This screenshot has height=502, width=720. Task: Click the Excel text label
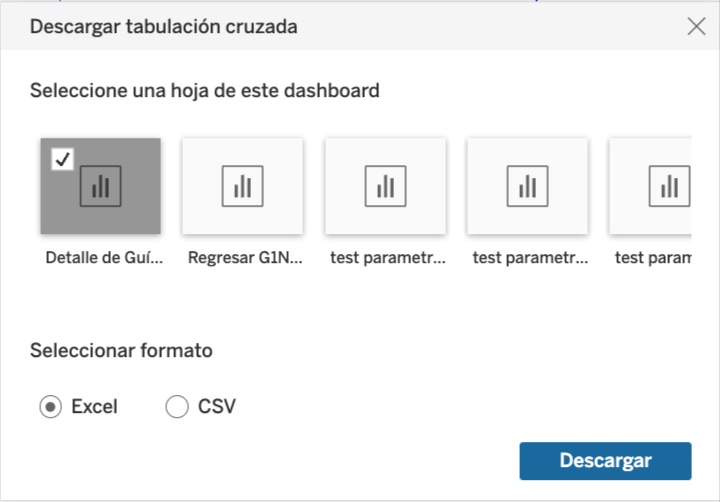[95, 406]
